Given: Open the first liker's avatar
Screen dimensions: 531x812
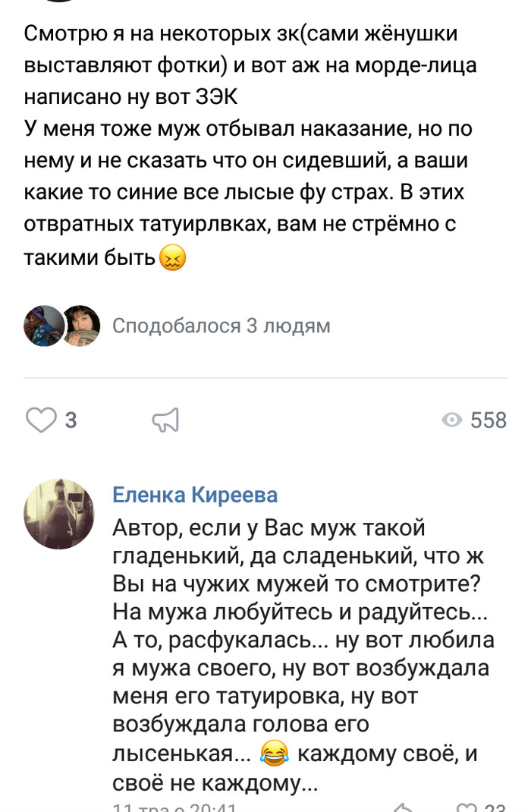Looking at the screenshot, I should click(x=43, y=326).
